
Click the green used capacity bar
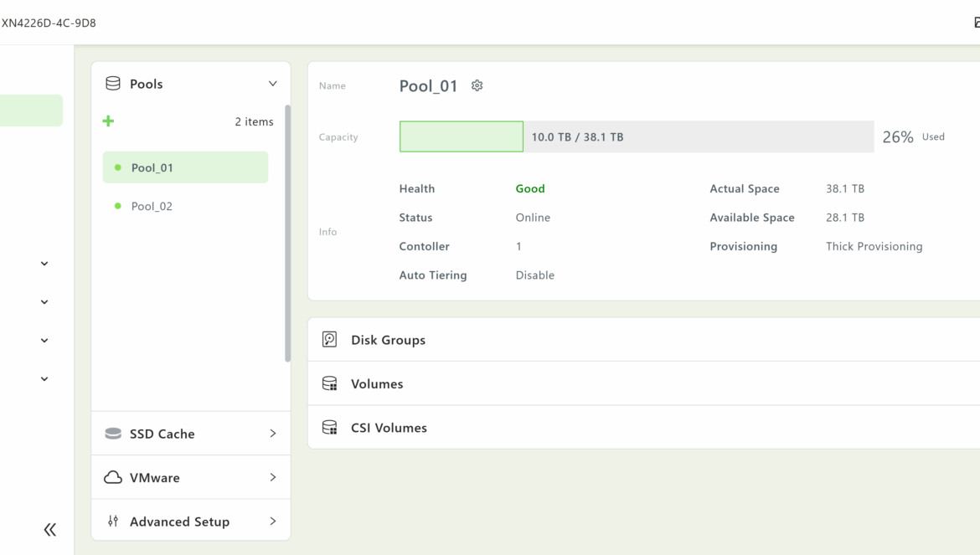(462, 136)
